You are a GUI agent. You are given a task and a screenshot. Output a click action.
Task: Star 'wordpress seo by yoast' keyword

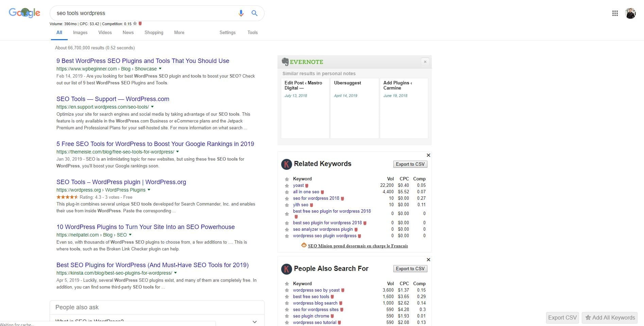click(287, 291)
